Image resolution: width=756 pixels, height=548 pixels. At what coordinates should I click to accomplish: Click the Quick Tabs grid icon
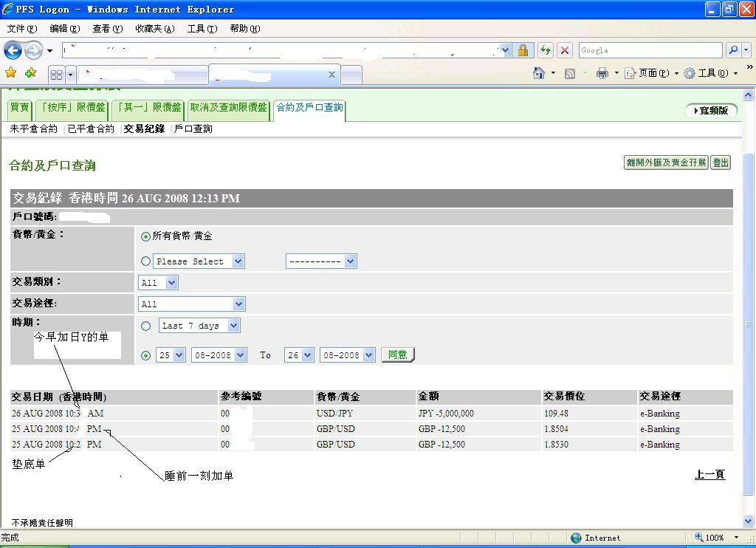coord(56,75)
